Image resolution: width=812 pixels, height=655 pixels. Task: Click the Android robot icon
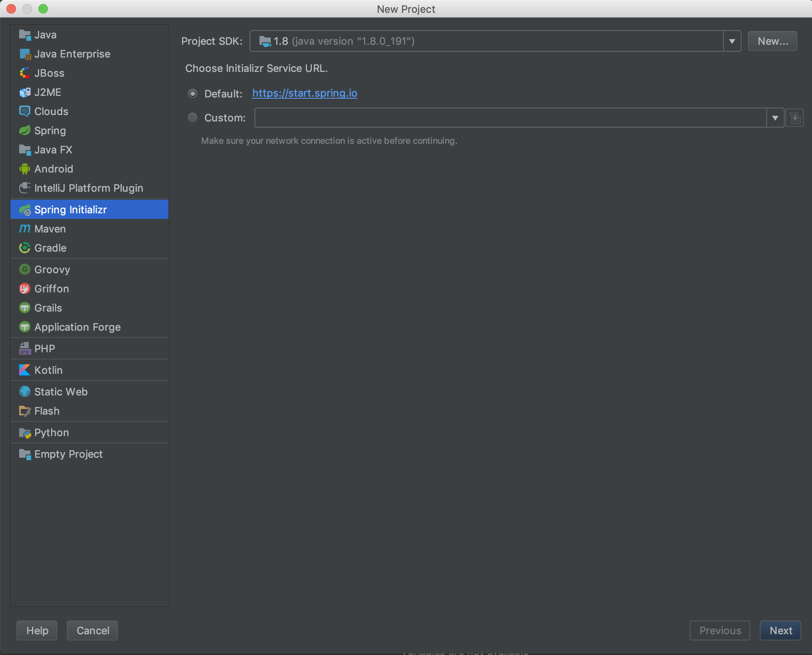(x=25, y=169)
